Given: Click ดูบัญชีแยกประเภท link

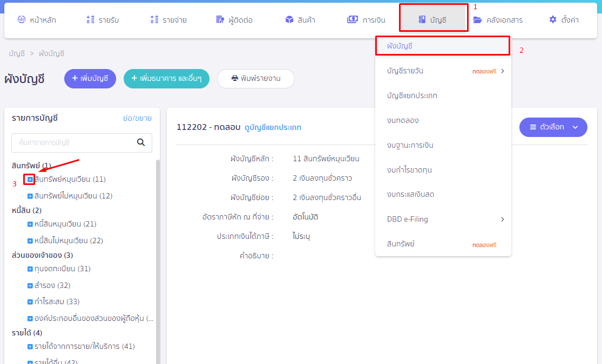Looking at the screenshot, I should (273, 128).
